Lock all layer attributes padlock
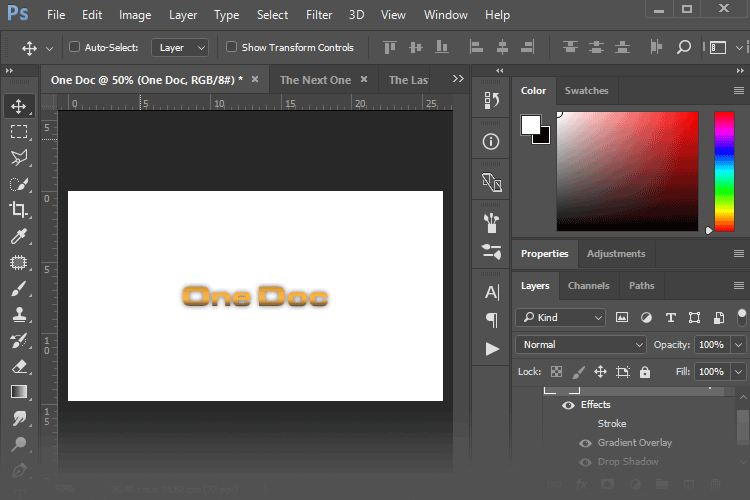Viewport: 750px width, 500px height. click(645, 372)
